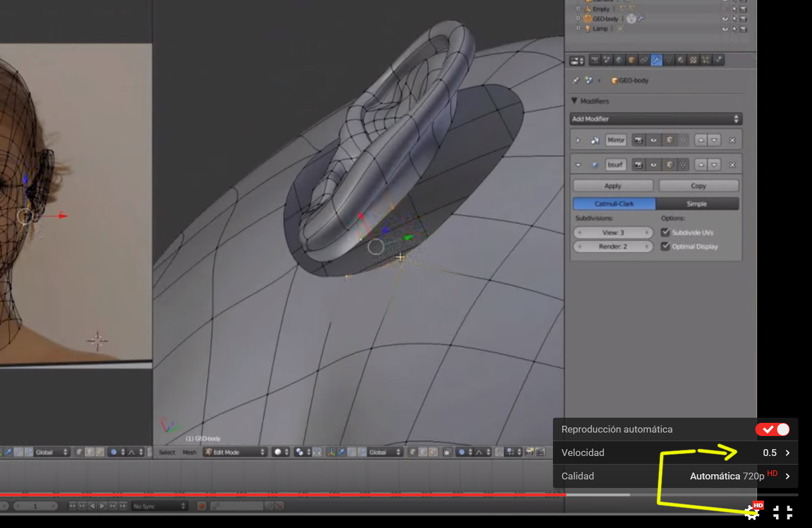812x528 pixels.
Task: Exit fullscreen using the player icon
Action: 782,513
